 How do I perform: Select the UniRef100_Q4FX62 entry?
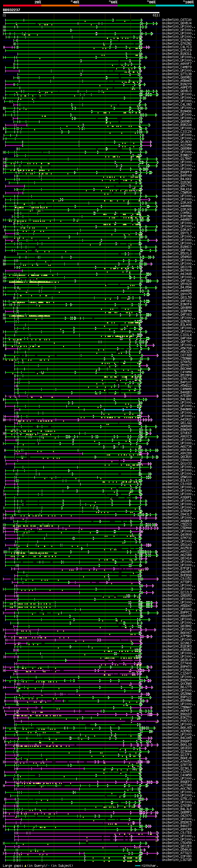coord(177,281)
